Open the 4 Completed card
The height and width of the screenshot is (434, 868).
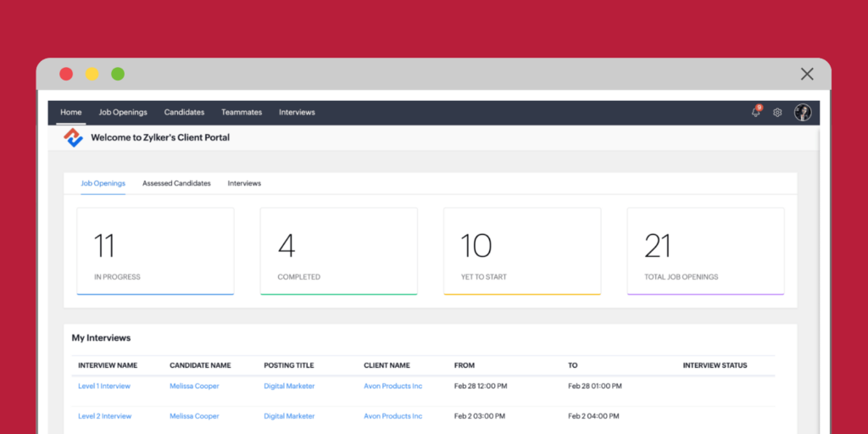[339, 251]
